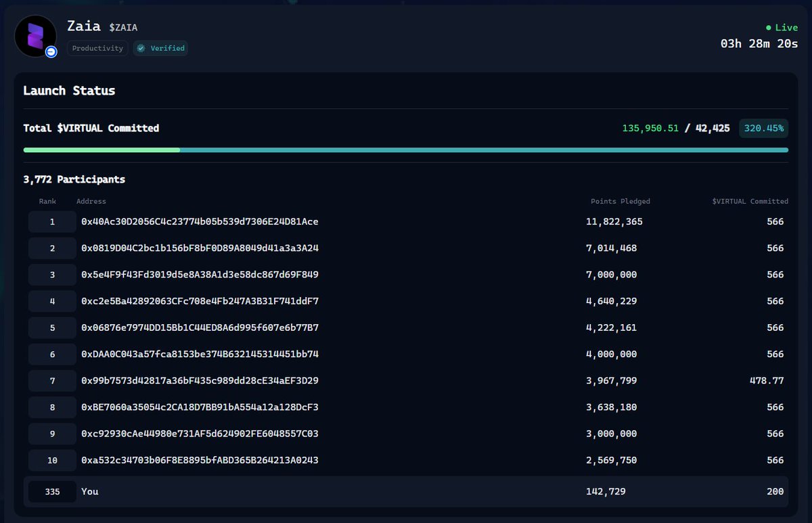Open address 0x06876e7974DD15Bb1C44ED8A6d995f607e6b77B7

click(x=200, y=327)
